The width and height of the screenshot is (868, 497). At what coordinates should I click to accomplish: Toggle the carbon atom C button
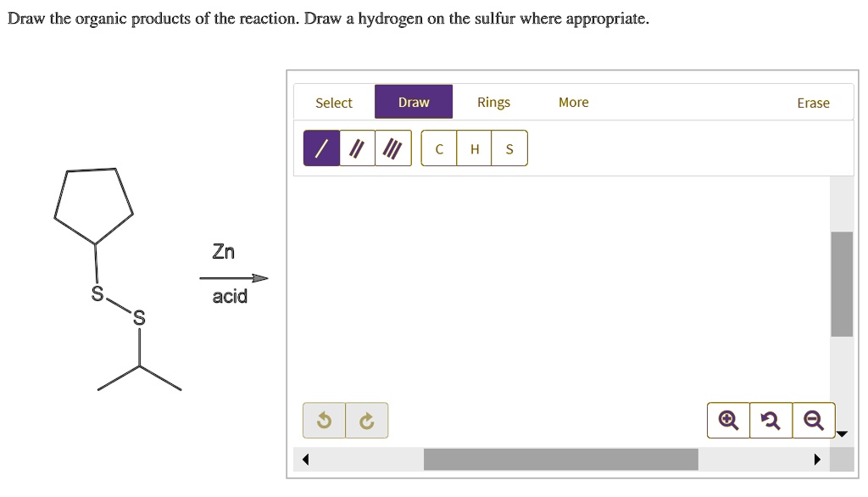tap(438, 148)
